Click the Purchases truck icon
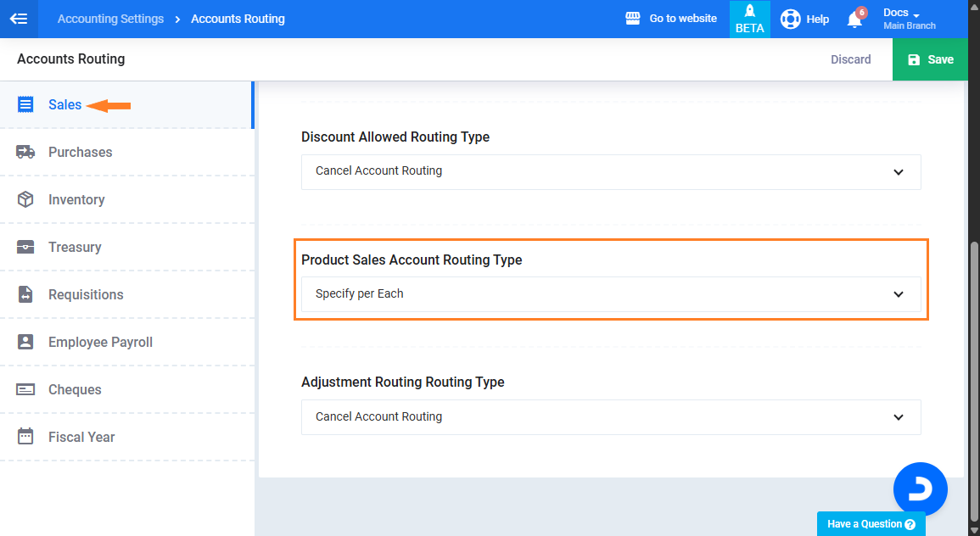This screenshot has height=536, width=980. point(25,152)
